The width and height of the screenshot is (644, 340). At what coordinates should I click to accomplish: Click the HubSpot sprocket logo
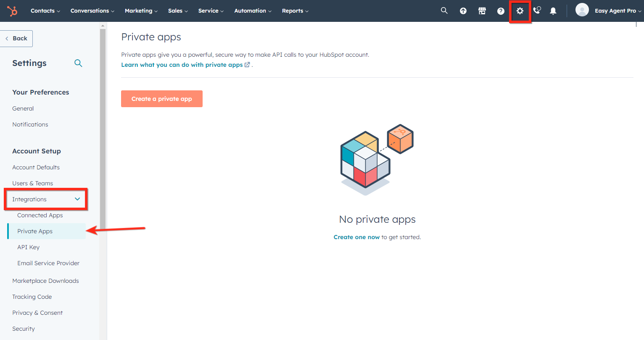coord(12,11)
